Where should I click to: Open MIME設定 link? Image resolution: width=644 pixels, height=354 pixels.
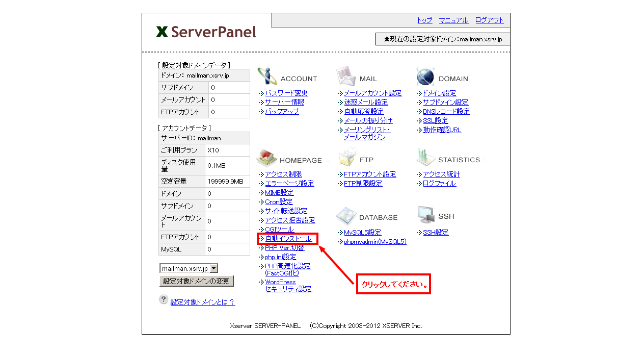[x=279, y=192]
